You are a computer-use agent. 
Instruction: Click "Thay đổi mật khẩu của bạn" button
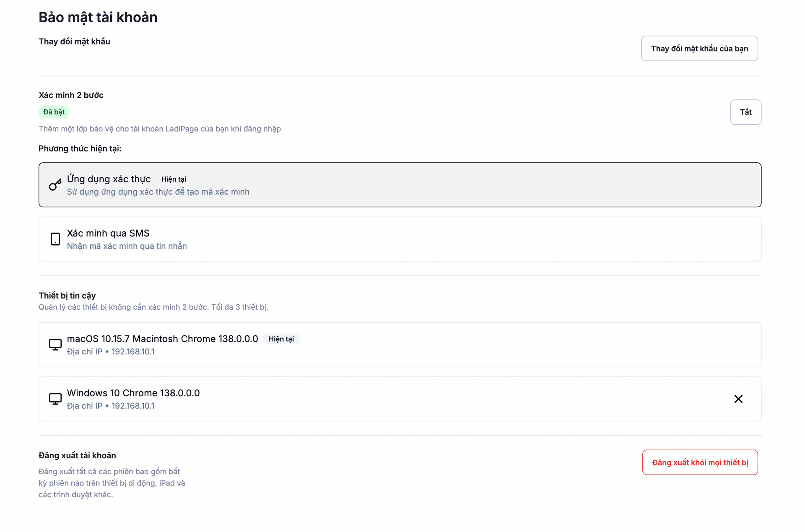pos(699,49)
